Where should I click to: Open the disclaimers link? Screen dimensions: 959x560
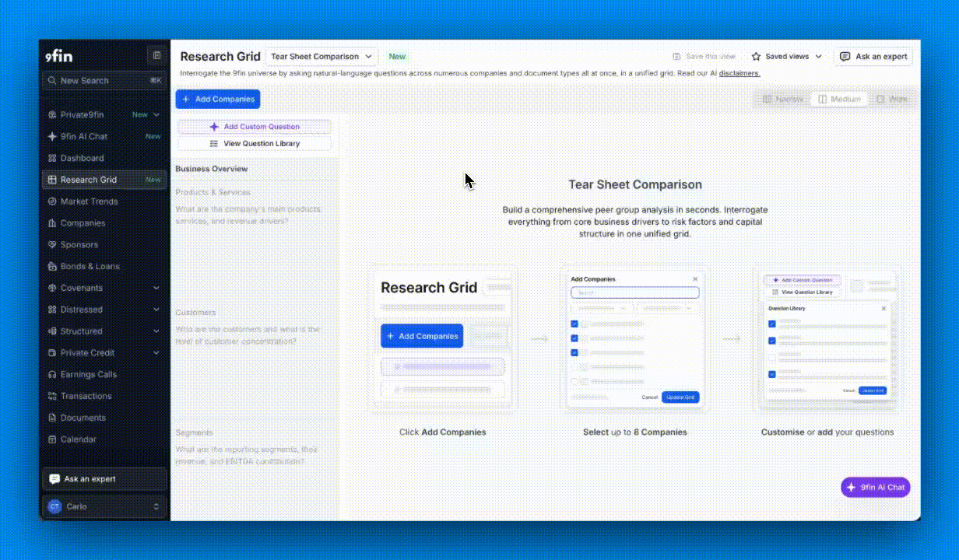point(739,73)
